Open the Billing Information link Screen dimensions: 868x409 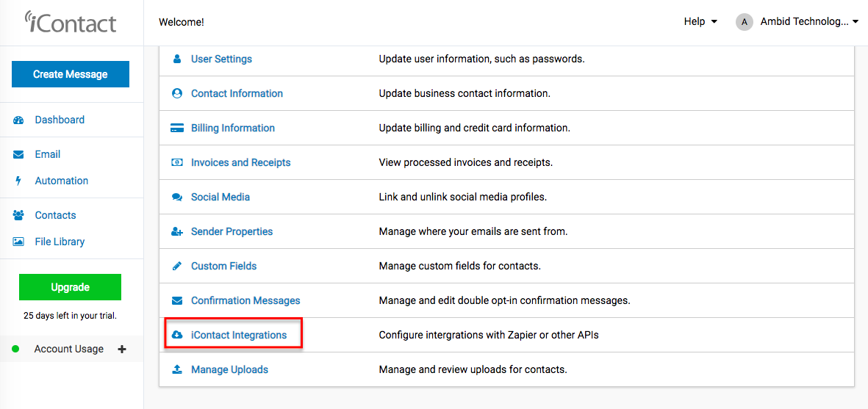click(233, 129)
